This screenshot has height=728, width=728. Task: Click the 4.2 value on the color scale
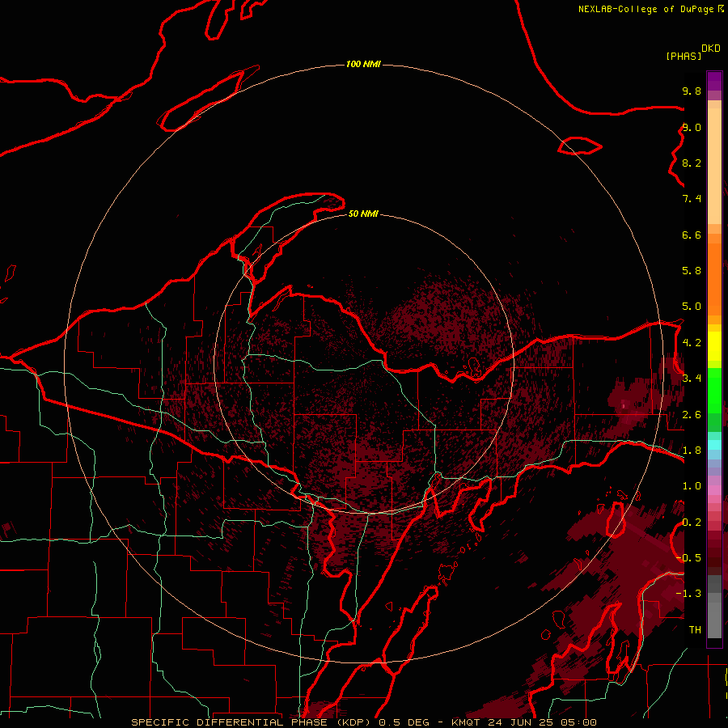pyautogui.click(x=692, y=343)
